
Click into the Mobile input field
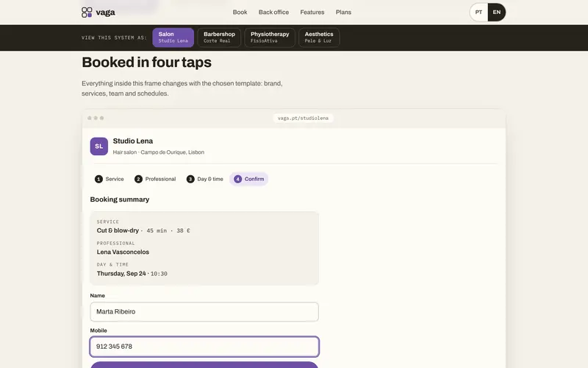(x=204, y=347)
